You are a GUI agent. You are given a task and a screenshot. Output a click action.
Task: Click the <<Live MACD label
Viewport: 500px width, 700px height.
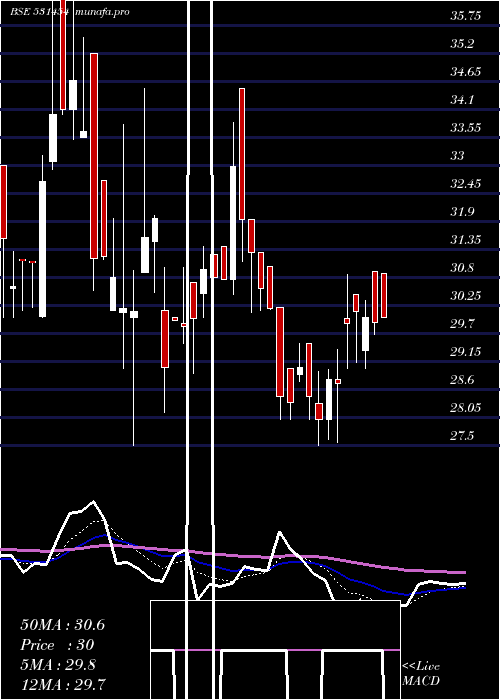click(x=421, y=674)
